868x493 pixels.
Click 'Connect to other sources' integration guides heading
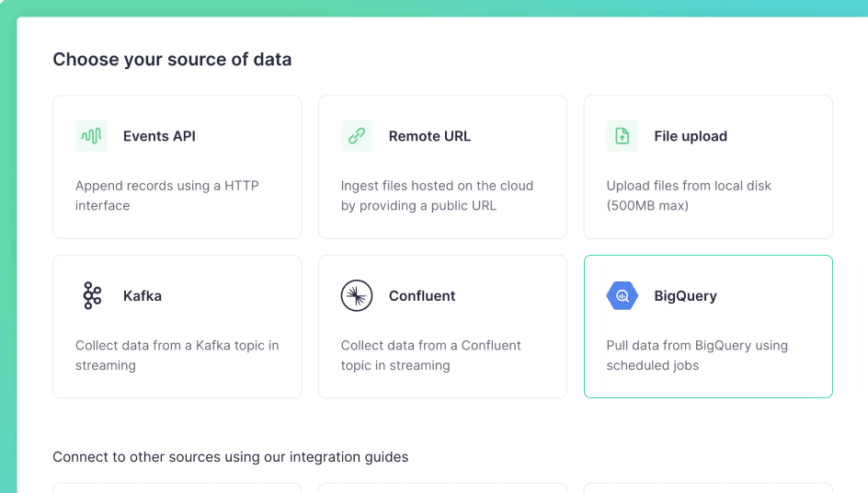tap(230, 457)
